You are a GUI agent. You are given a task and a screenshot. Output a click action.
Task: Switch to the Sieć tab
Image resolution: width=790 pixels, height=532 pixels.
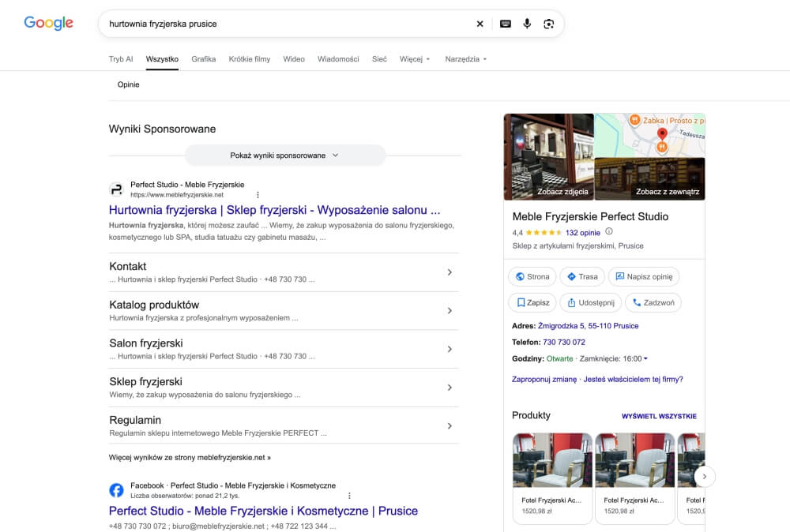pos(379,59)
